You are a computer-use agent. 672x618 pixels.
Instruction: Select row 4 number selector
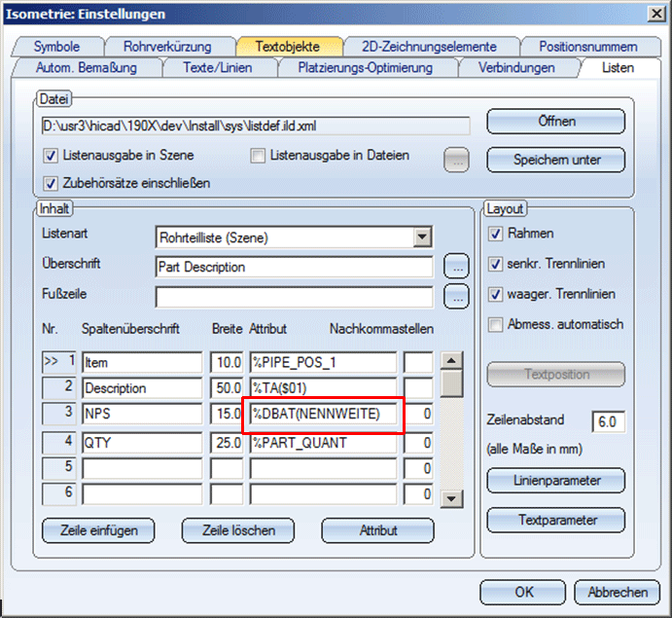59,443
